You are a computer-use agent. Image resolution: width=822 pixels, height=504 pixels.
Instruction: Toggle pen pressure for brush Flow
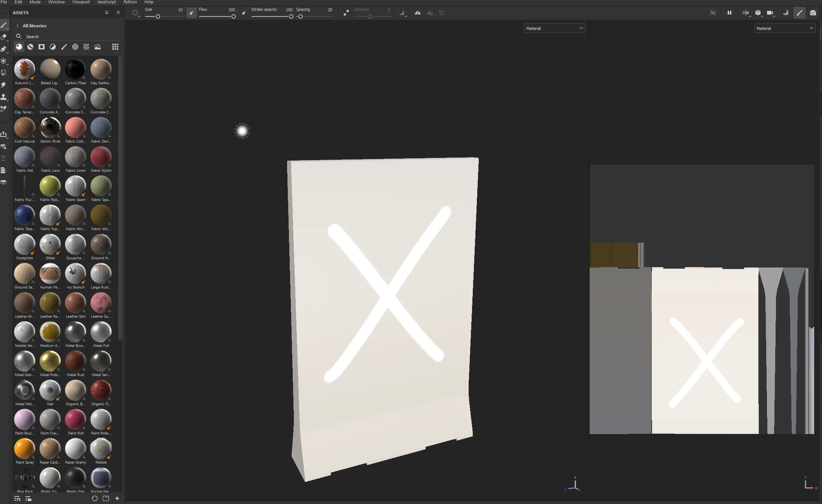pyautogui.click(x=244, y=13)
